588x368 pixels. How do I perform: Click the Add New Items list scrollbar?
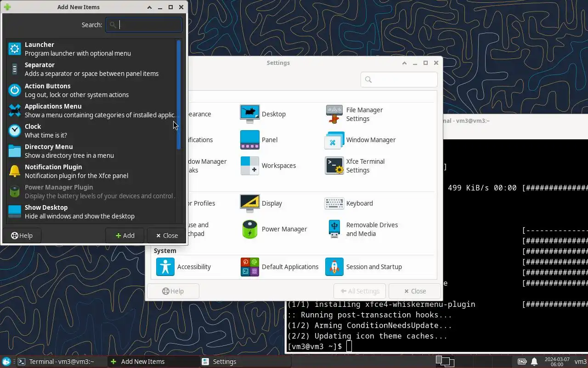point(179,95)
